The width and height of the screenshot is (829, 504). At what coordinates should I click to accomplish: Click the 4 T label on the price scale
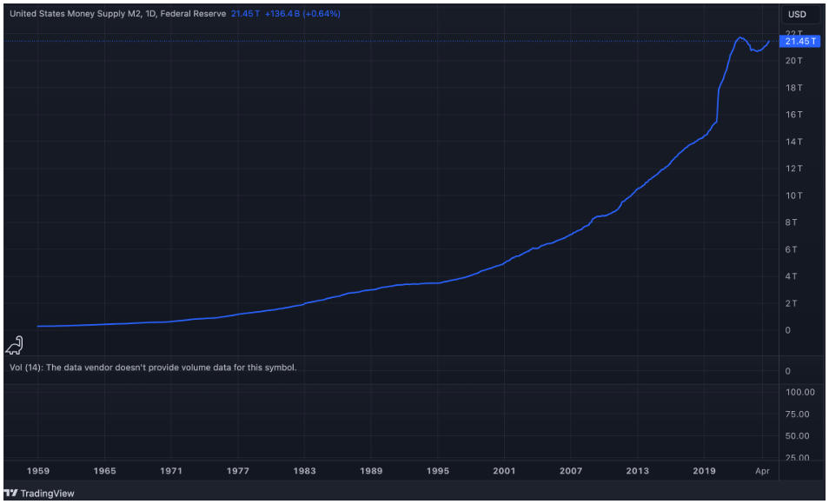point(792,276)
